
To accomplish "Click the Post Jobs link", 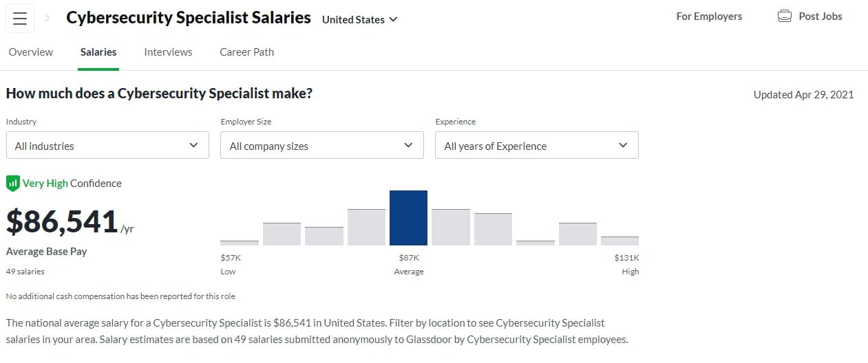I will pos(820,16).
